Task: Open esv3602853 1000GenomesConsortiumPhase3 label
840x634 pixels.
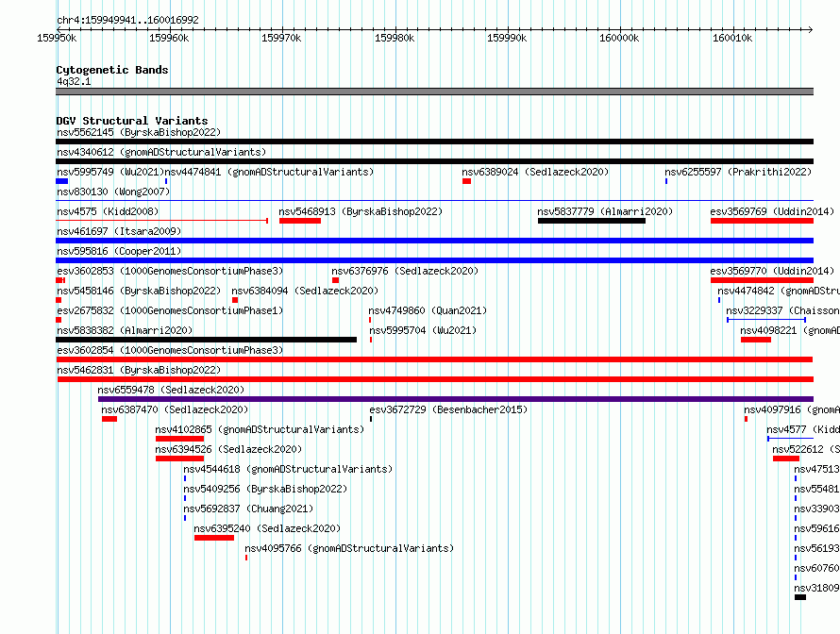Action: 170,271
